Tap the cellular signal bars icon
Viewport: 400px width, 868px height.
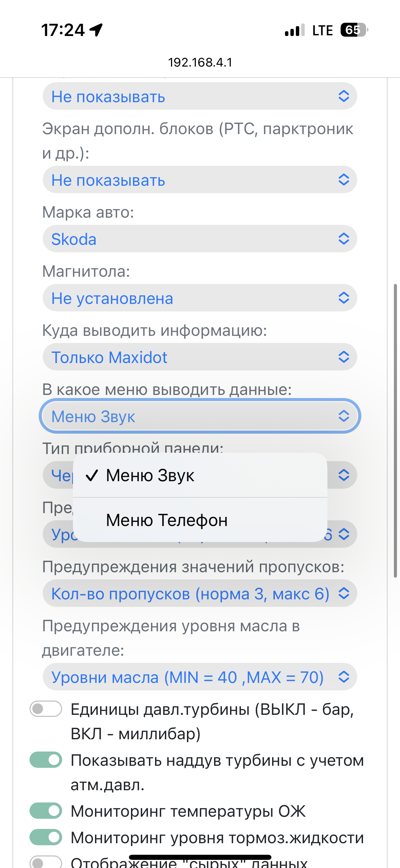pyautogui.click(x=294, y=30)
